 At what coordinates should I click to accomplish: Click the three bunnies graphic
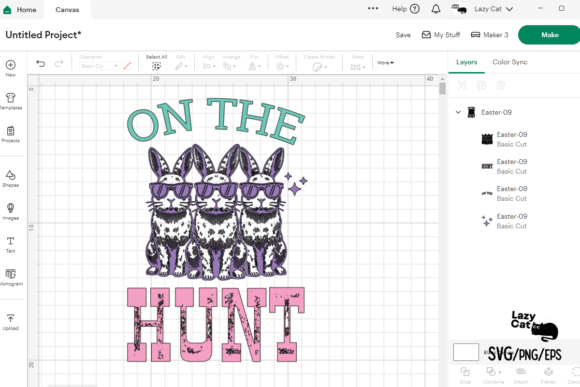(x=216, y=211)
